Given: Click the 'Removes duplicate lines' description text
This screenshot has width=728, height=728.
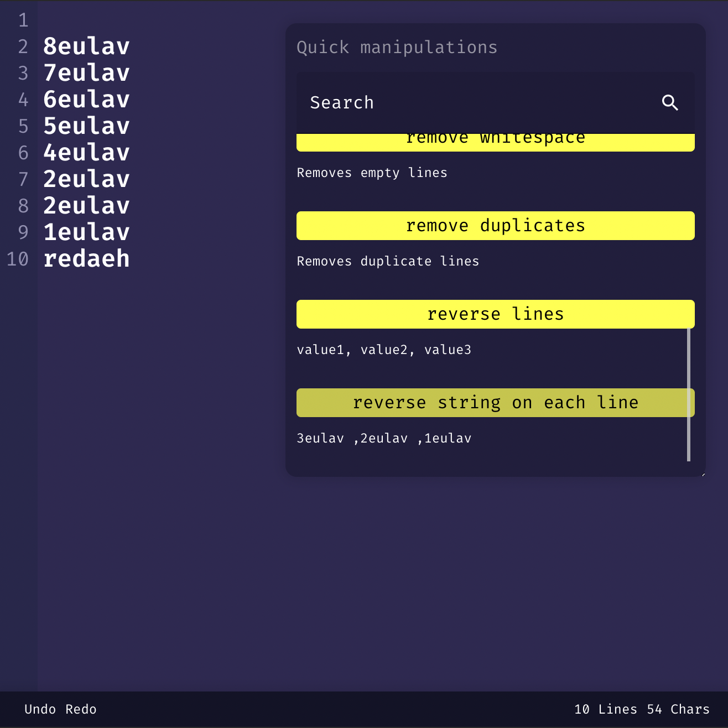Looking at the screenshot, I should pos(388,261).
